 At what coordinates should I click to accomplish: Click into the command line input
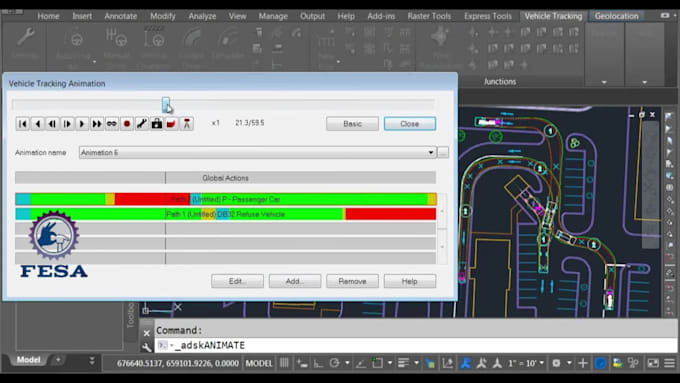click(x=415, y=345)
